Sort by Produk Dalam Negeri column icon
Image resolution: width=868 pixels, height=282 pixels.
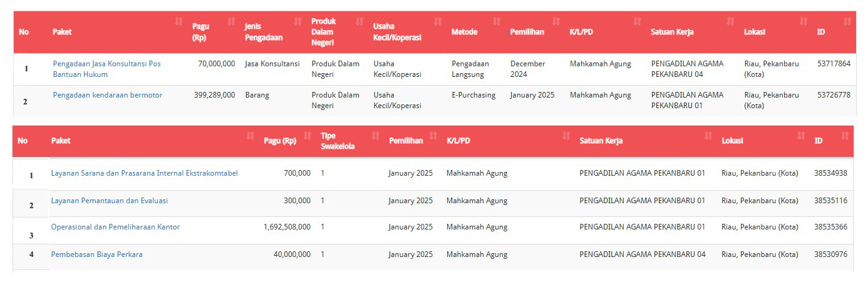359,22
